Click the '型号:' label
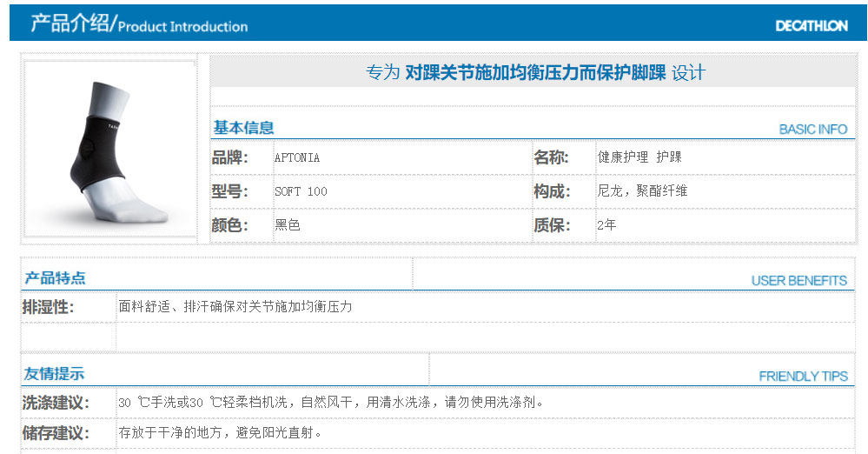This screenshot has height=454, width=868. point(229,191)
